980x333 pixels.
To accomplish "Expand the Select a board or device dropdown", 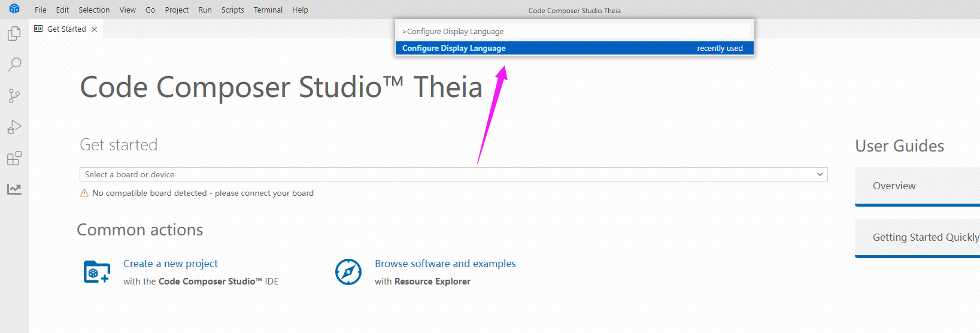I will tap(453, 174).
